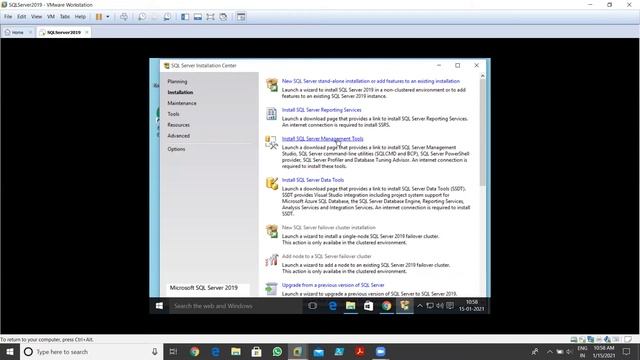
Task: Open the snapshot manager toolbar icon
Action: coord(167,17)
